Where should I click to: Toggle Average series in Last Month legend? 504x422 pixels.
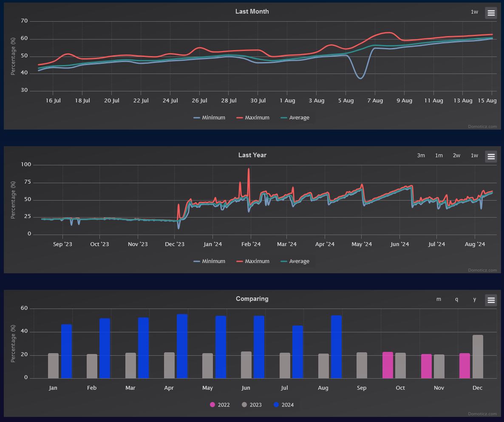[295, 118]
